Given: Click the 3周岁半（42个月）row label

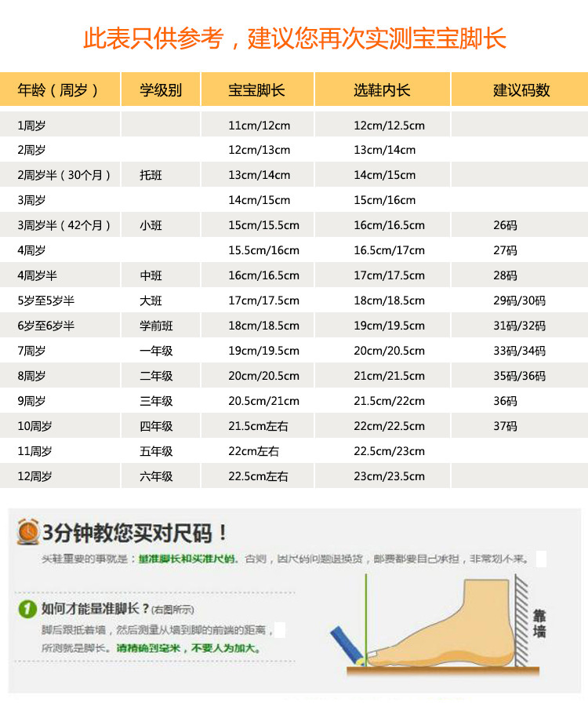Looking at the screenshot, I should click(x=64, y=225).
